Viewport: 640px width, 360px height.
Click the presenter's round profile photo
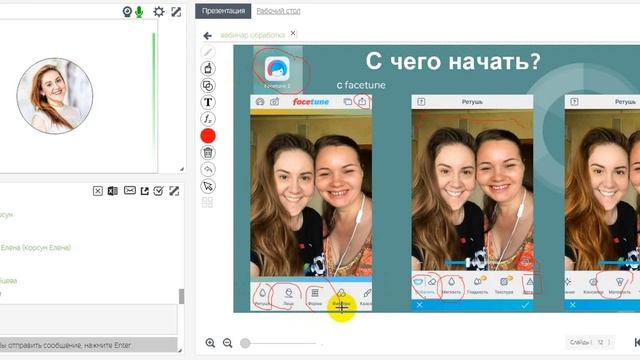(55, 96)
